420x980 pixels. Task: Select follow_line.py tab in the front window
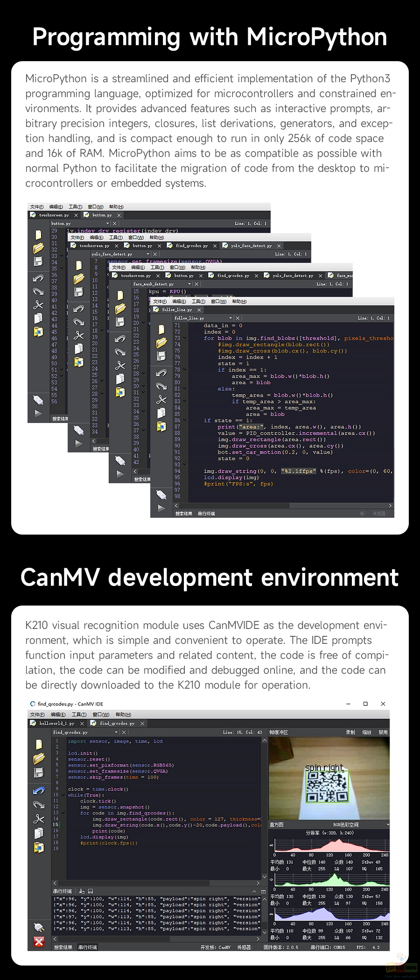point(177,310)
